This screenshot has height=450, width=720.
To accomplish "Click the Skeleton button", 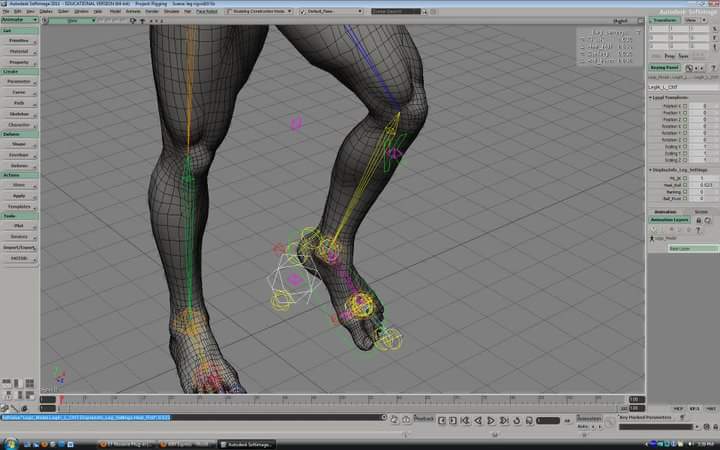I will click(19, 114).
